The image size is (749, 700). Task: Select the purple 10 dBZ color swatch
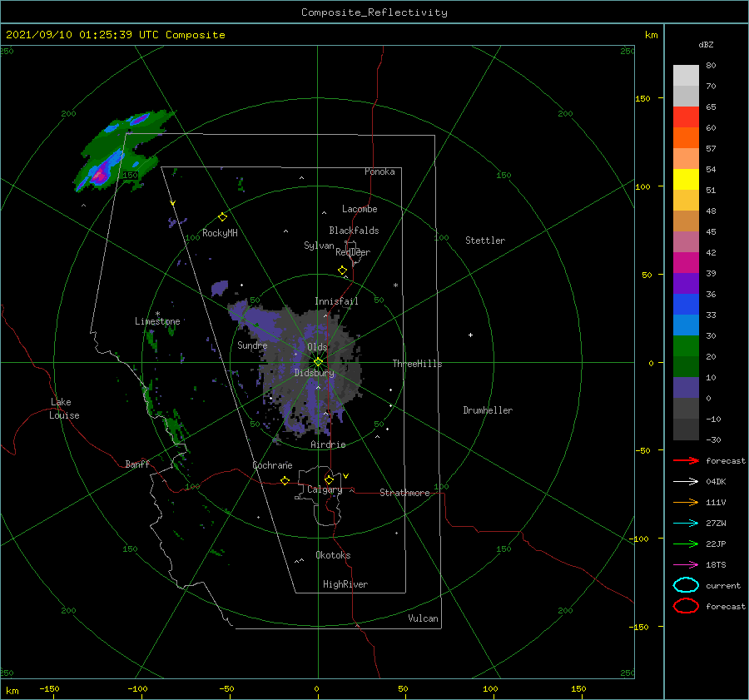(686, 388)
